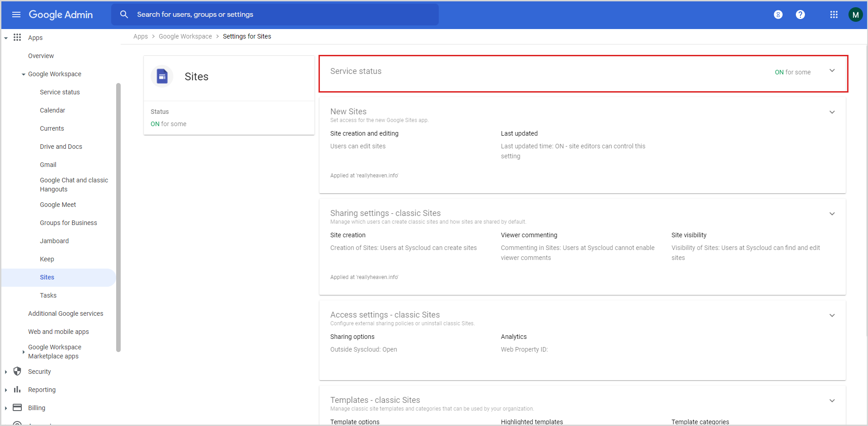Click Viewer commenting label

(x=529, y=235)
